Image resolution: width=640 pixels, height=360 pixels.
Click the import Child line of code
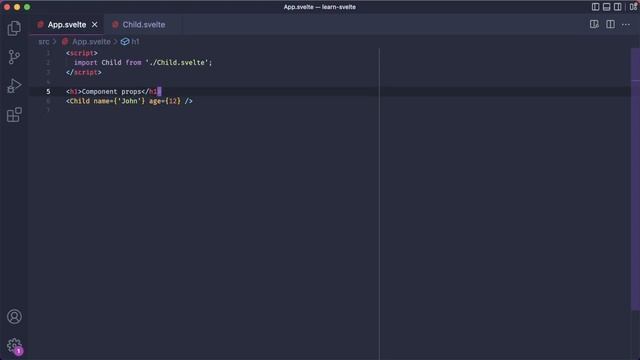[x=143, y=62]
